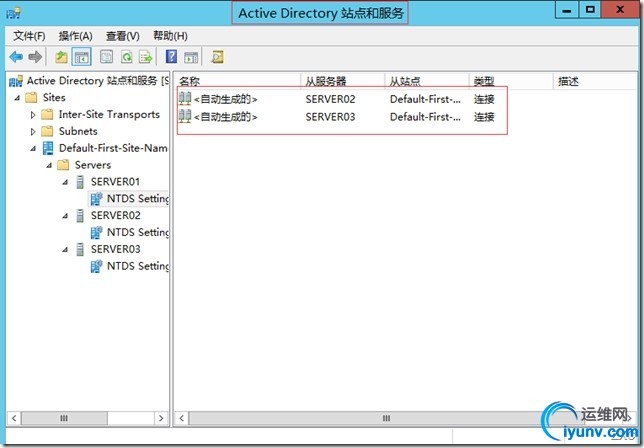The height and width of the screenshot is (448, 644).
Task: Click the Default-First-Site-Name site icon
Action: 48,148
